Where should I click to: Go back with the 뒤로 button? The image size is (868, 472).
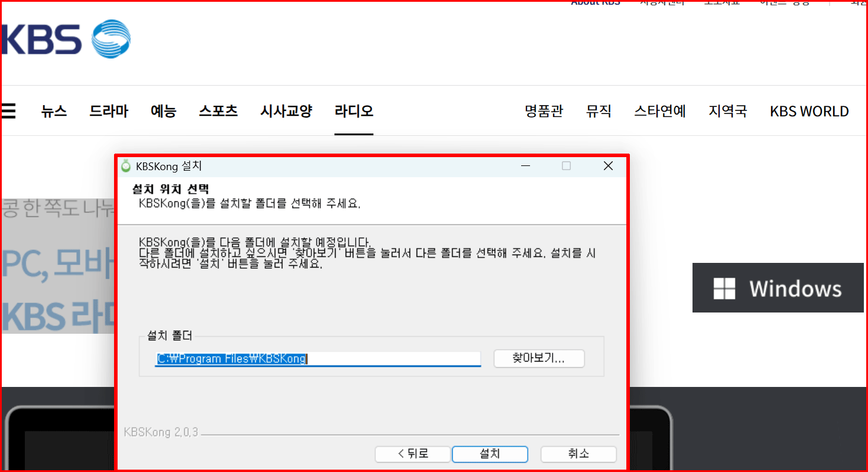[x=413, y=454]
